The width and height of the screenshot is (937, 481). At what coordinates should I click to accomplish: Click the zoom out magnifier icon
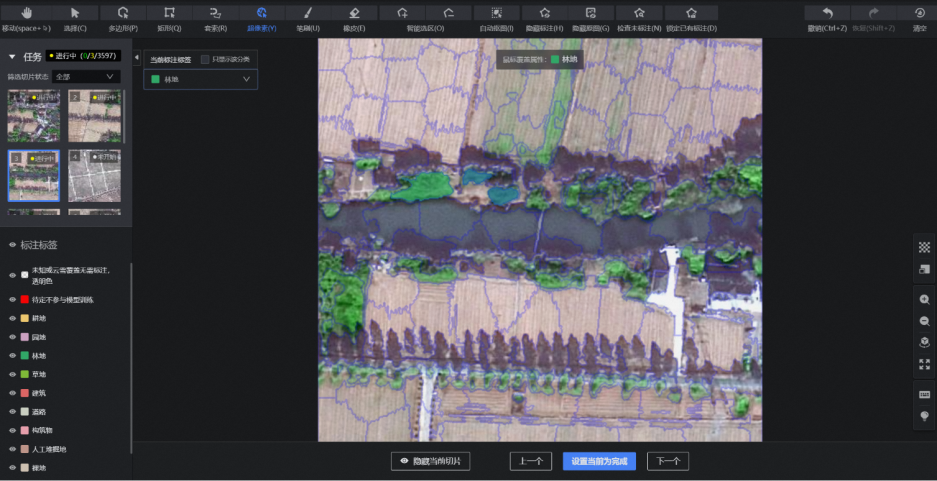point(924,321)
